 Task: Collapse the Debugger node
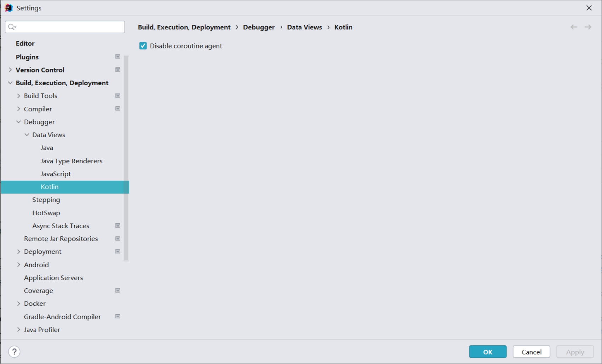pos(18,122)
